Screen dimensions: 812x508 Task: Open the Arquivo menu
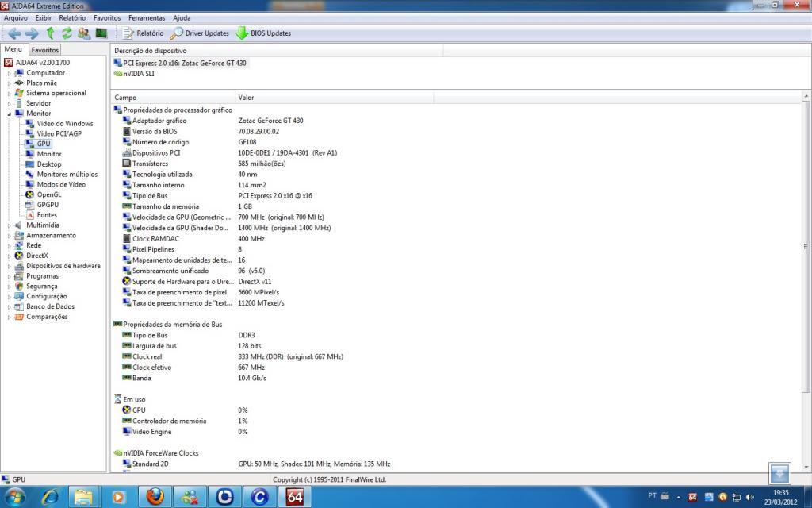pos(16,18)
